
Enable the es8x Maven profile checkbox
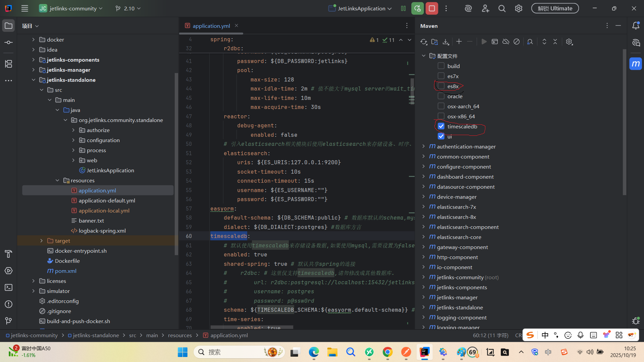pyautogui.click(x=441, y=86)
